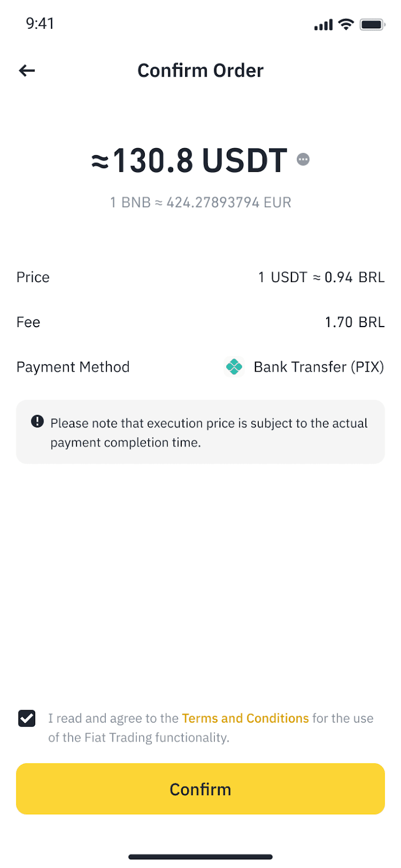Uncheck the Terms agreement checkbox
The height and width of the screenshot is (868, 401).
[x=27, y=718]
